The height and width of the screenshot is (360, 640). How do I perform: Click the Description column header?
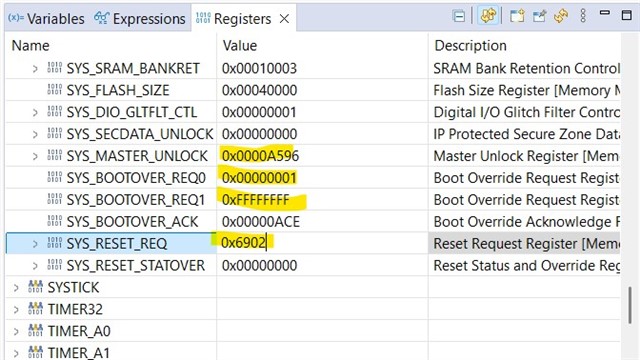[470, 45]
